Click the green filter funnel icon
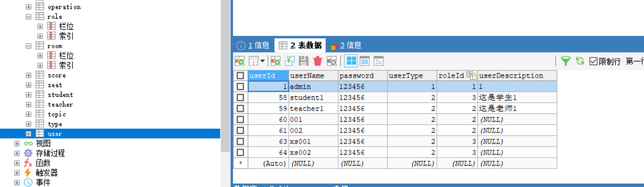 [x=566, y=61]
